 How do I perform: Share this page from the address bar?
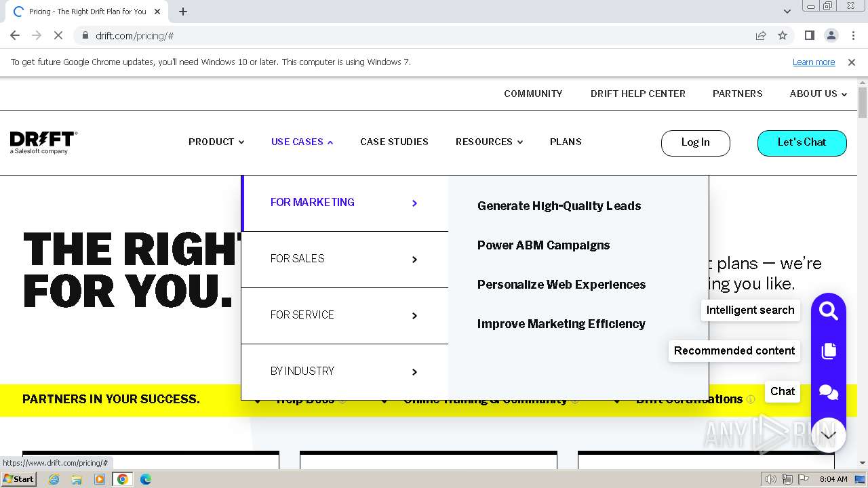(x=761, y=35)
